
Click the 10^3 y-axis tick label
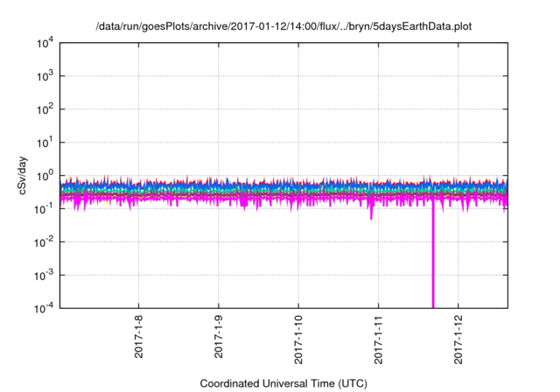tap(45, 76)
